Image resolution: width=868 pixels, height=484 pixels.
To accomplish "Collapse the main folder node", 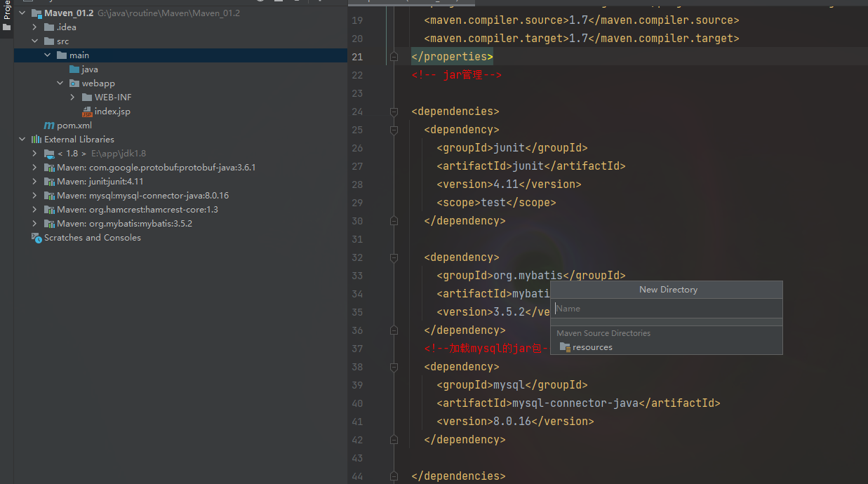I will (48, 55).
